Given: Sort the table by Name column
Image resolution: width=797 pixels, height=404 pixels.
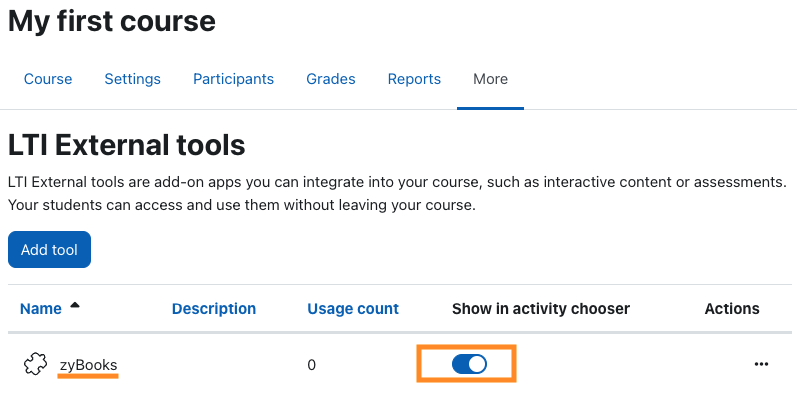Looking at the screenshot, I should 41,308.
